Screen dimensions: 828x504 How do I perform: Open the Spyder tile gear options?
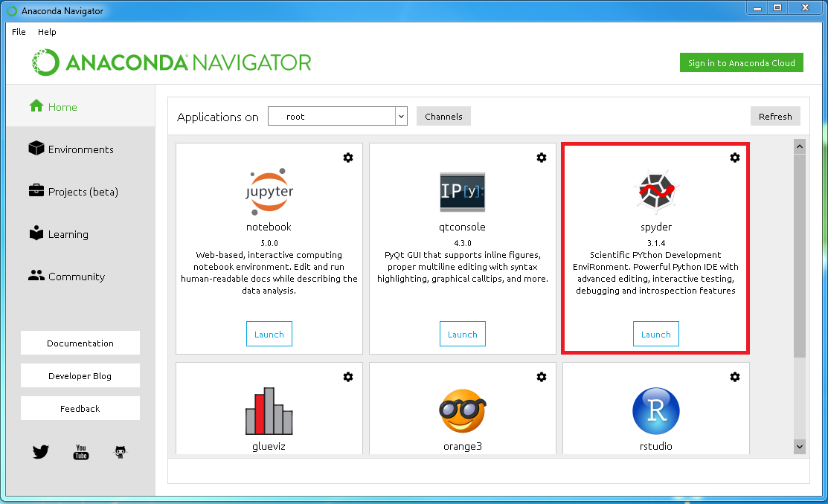pos(735,158)
